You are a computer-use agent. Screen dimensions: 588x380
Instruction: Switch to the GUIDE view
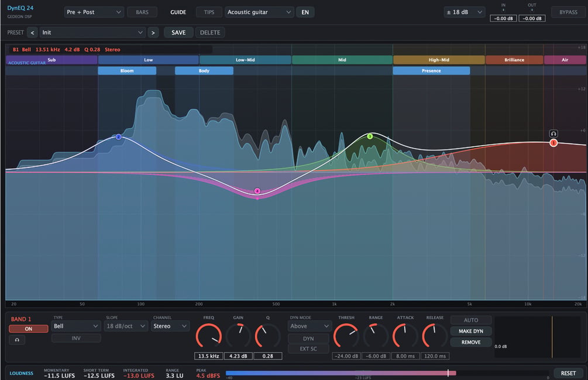pyautogui.click(x=178, y=12)
